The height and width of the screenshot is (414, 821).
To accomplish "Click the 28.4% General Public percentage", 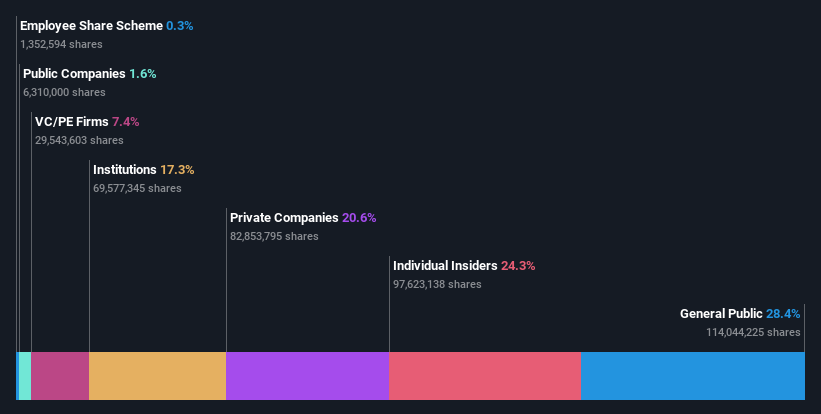I will click(783, 314).
